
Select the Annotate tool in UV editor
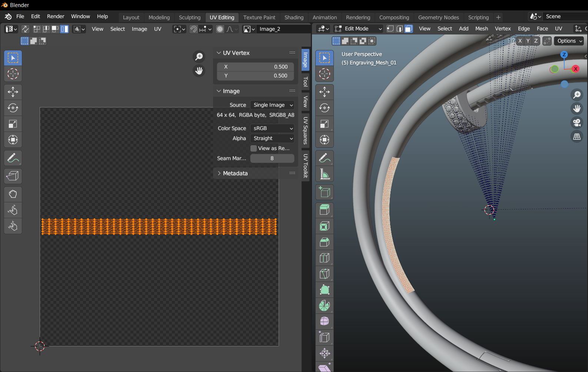[13, 158]
